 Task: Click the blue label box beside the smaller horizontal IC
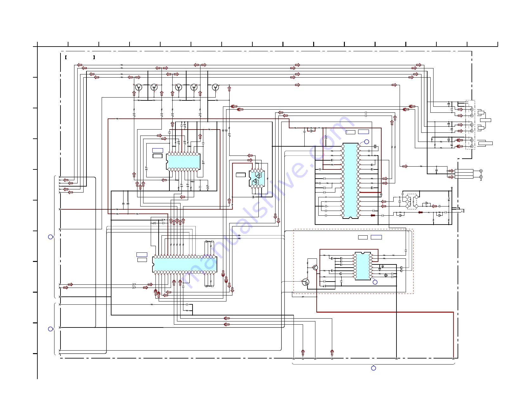pyautogui.click(x=158, y=150)
